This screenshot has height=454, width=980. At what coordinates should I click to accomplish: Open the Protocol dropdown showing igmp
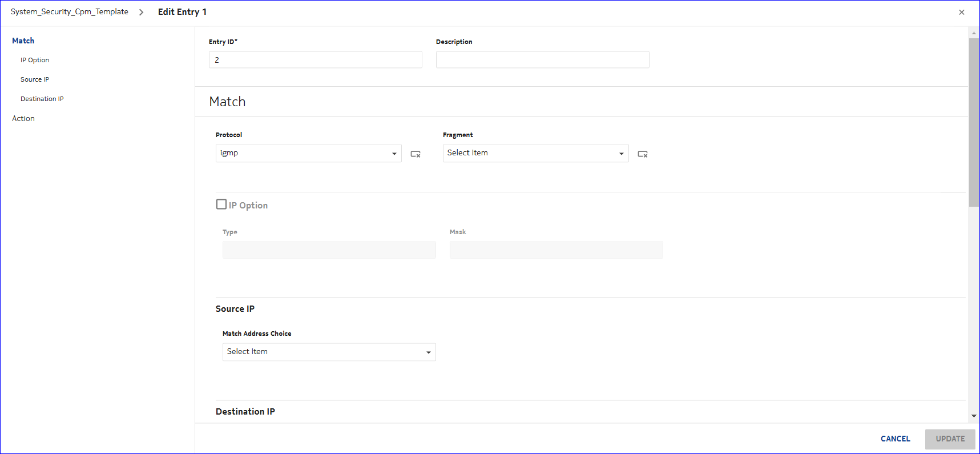(308, 153)
